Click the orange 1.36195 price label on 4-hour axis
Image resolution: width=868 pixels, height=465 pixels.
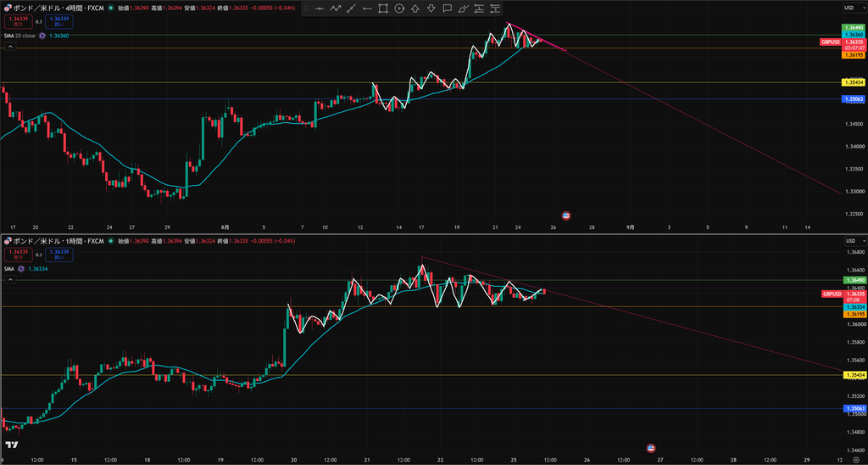pyautogui.click(x=852, y=55)
